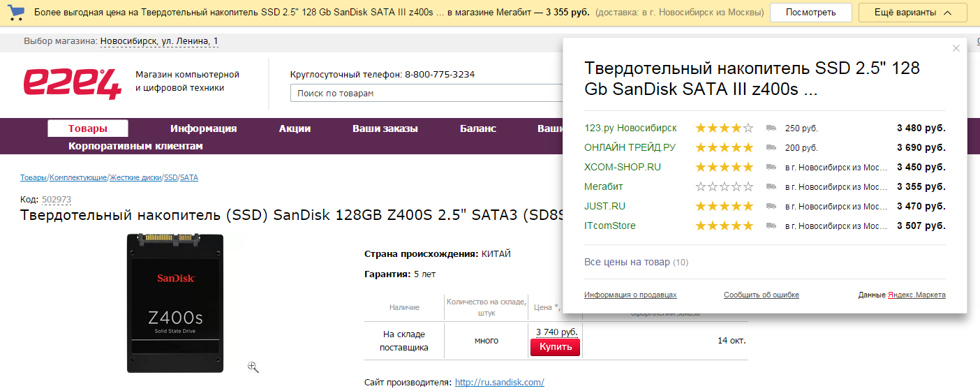The width and height of the screenshot is (980, 391).
Task: Click star rating of JUST.RU
Action: coord(725,207)
